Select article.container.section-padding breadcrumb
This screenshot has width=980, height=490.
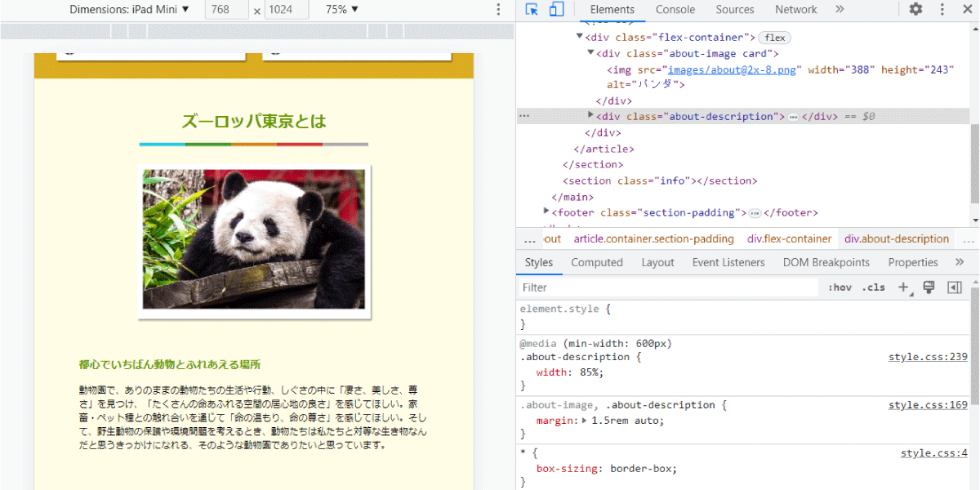coord(653,239)
